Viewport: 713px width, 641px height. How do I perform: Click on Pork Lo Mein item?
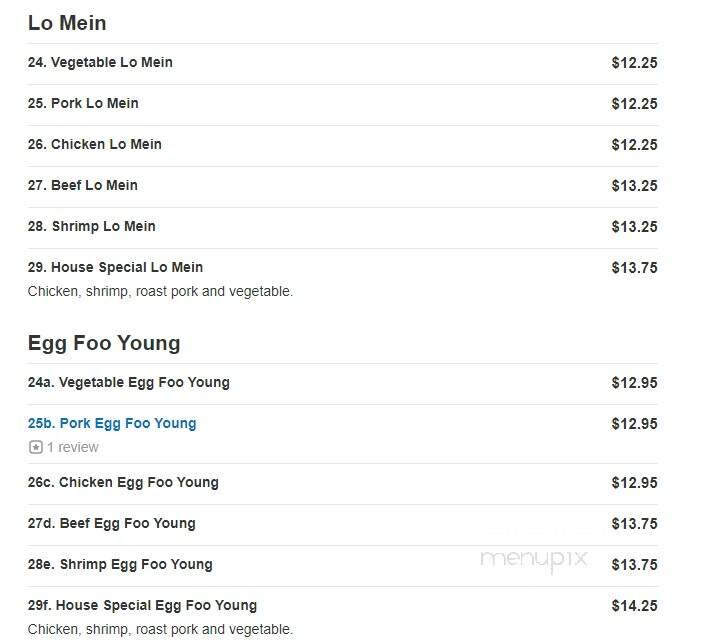pos(83,103)
